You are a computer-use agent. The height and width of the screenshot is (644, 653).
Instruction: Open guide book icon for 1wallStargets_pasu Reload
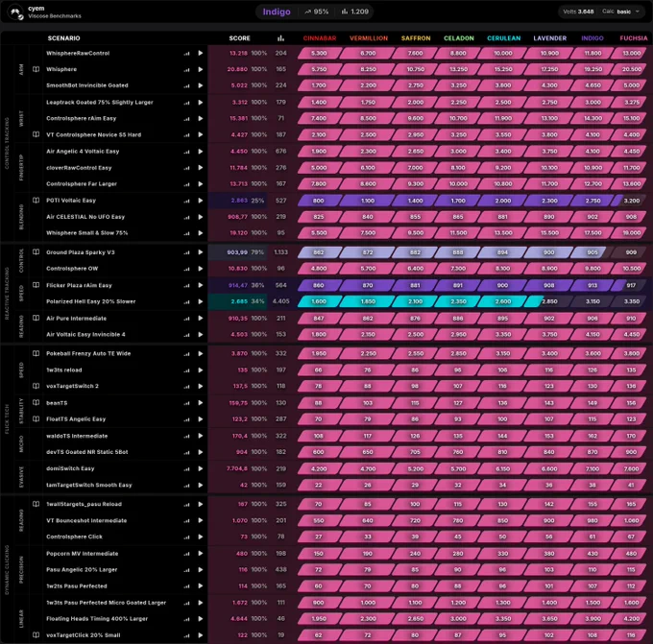36,504
